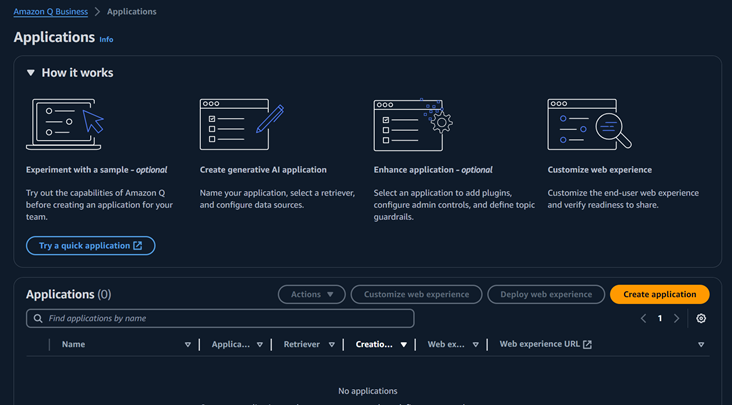Click Experiment with a sample heading
Image resolution: width=732 pixels, height=405 pixels.
click(97, 170)
